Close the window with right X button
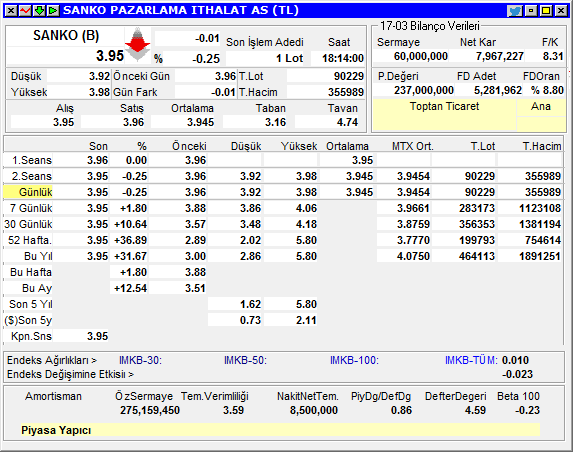Viewport: 573px width, 452px height. [x=561, y=11]
